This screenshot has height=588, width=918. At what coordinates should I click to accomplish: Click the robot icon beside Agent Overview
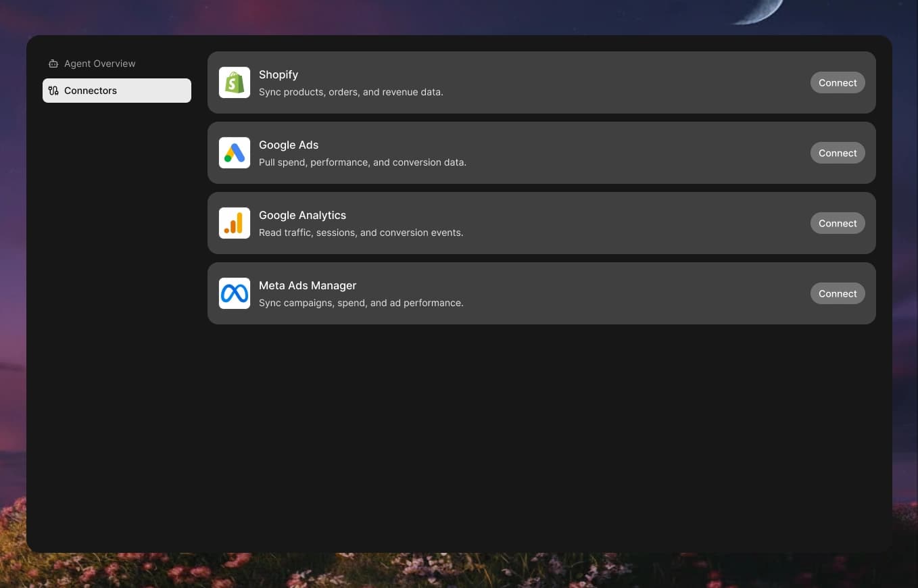53,64
